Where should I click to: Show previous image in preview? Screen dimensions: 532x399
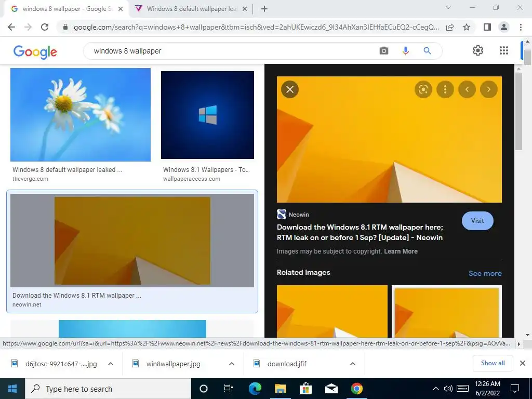[x=467, y=89]
